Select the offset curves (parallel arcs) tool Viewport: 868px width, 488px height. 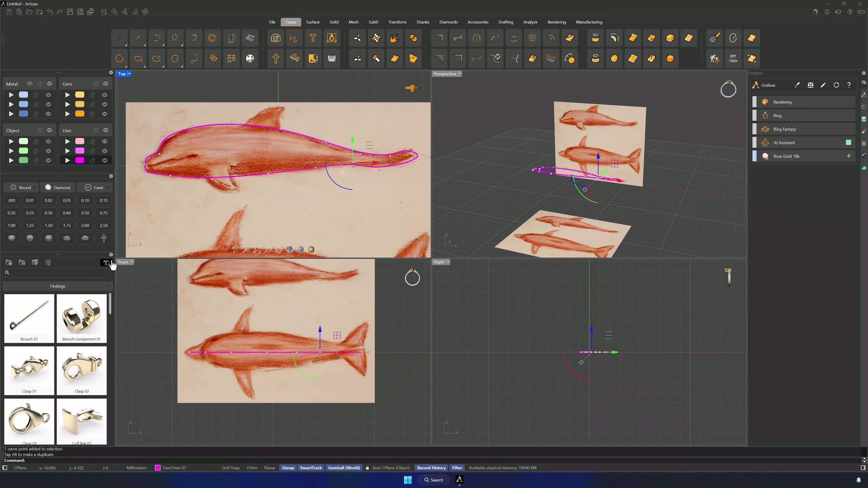coord(532,38)
